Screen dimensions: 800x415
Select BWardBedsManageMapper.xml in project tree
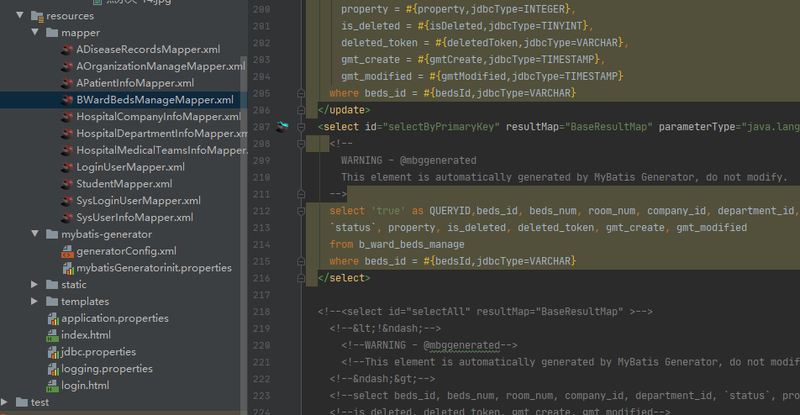pyautogui.click(x=155, y=100)
